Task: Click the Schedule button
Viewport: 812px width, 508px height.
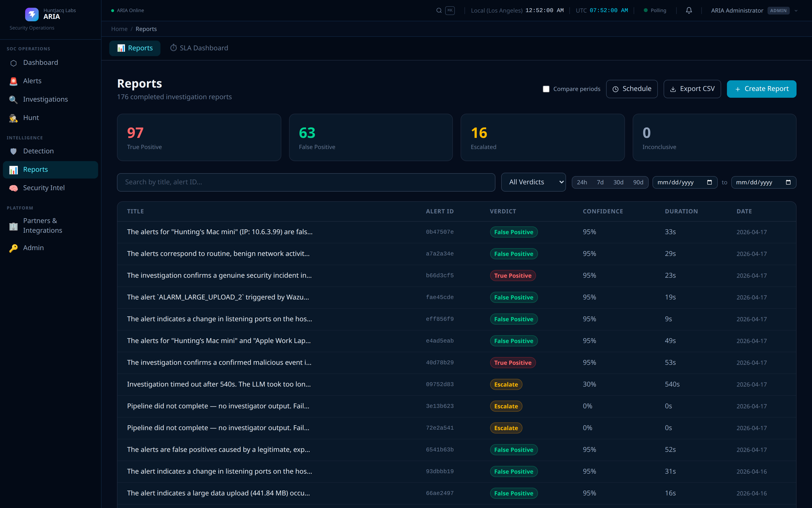Action: pyautogui.click(x=631, y=89)
